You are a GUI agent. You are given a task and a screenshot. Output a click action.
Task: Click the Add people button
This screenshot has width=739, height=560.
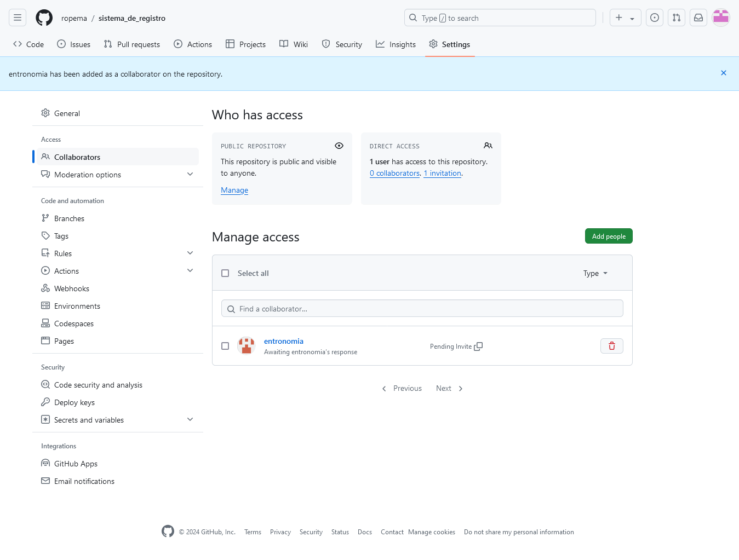point(609,236)
